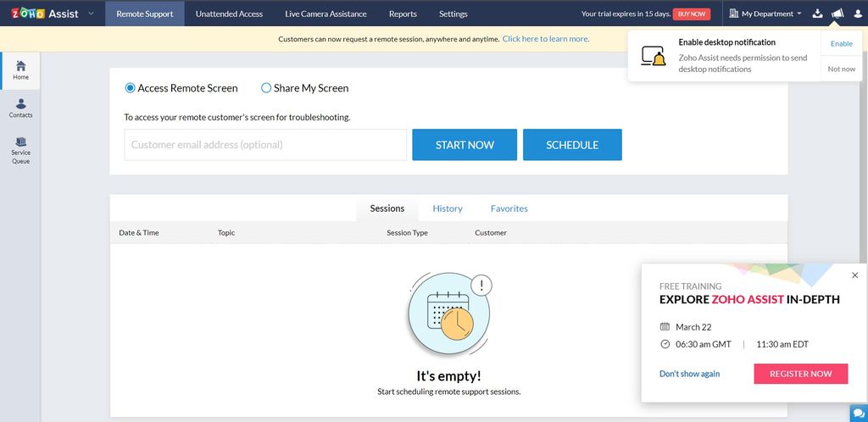This screenshot has height=422, width=868.
Task: Open the announcements megaphone icon
Action: click(837, 14)
